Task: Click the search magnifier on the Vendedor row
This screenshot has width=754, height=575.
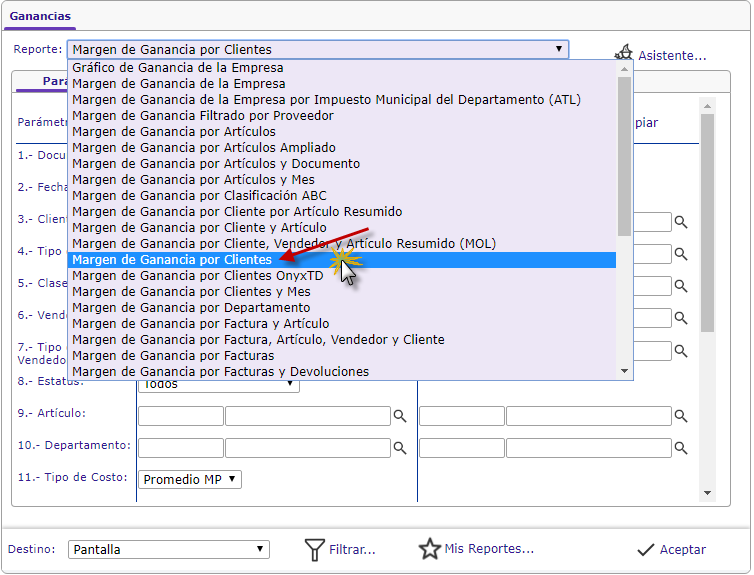Action: tap(681, 318)
